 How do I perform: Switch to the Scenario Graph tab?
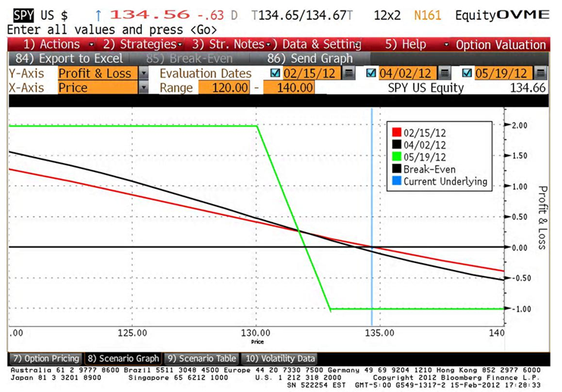tap(123, 359)
